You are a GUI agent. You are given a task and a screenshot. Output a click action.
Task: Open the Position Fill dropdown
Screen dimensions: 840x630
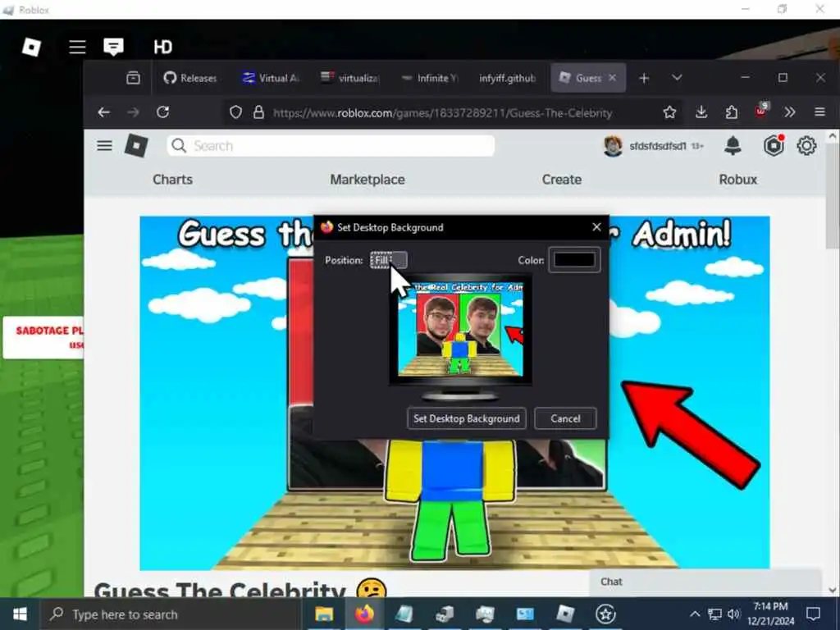(389, 260)
